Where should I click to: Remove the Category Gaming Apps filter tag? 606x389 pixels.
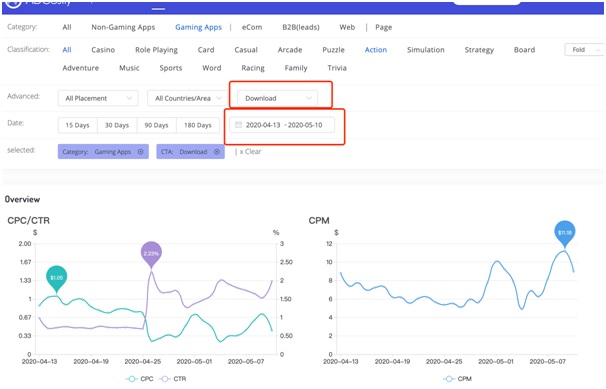141,152
